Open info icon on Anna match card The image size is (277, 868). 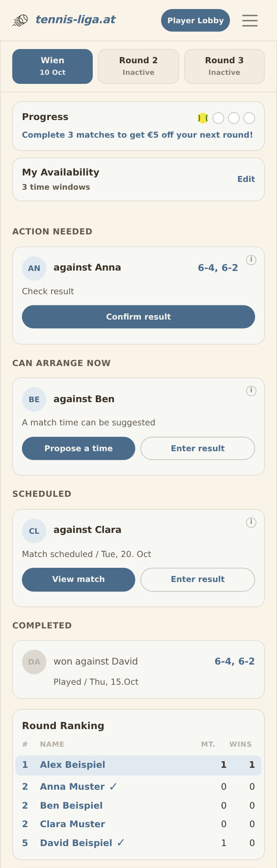(251, 260)
